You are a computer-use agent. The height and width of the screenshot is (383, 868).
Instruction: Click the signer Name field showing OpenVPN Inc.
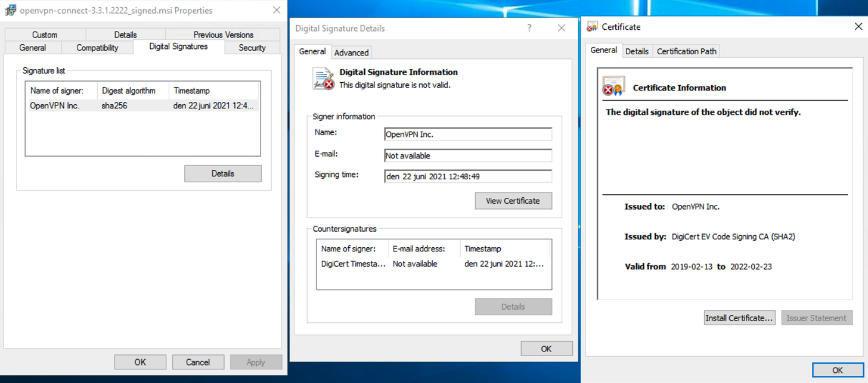click(x=468, y=134)
